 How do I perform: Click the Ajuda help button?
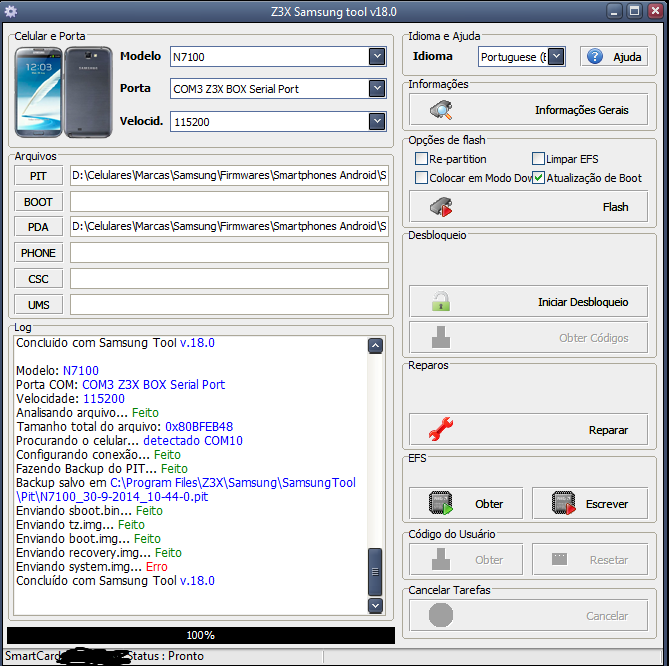[x=614, y=56]
